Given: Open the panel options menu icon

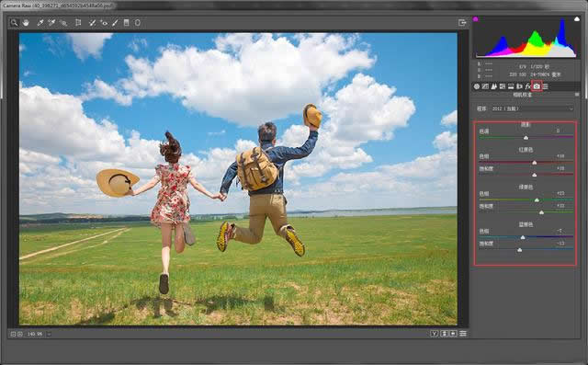Looking at the screenshot, I should click(x=577, y=95).
